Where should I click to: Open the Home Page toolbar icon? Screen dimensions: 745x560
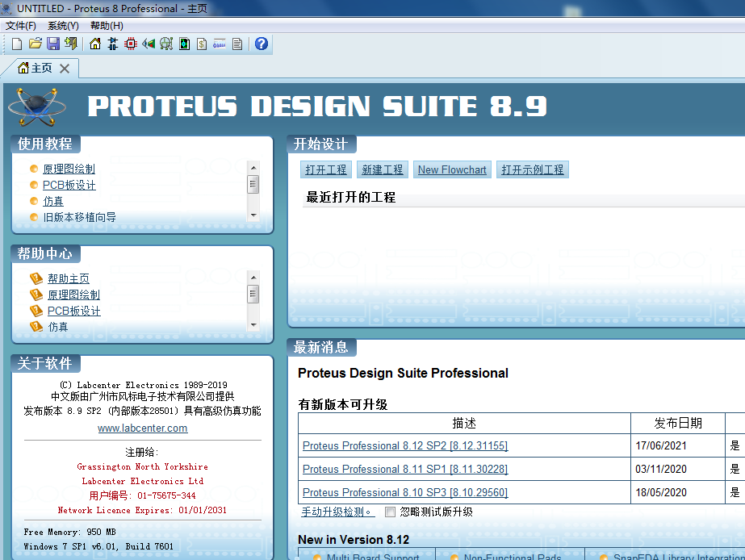coord(94,44)
